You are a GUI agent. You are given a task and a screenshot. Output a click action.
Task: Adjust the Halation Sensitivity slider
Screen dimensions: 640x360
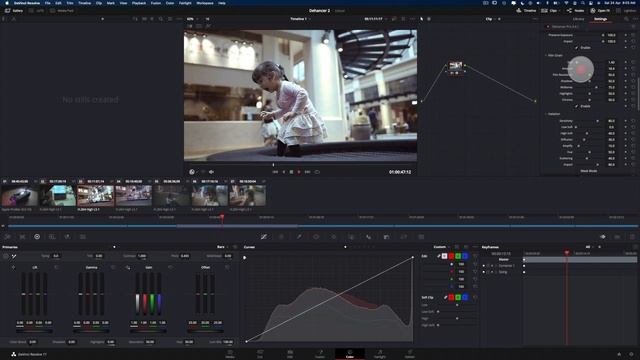click(589, 121)
